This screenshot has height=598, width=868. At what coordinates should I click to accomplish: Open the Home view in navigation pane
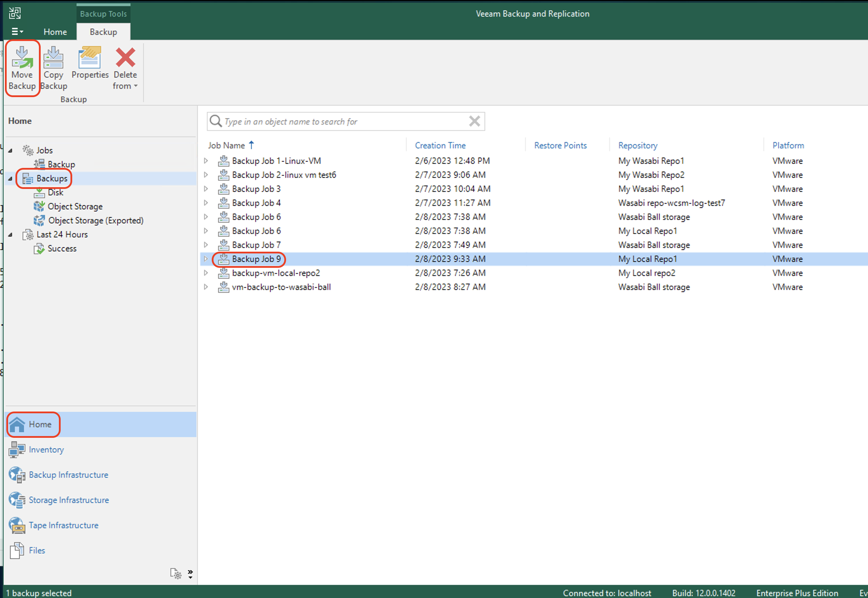pos(100,424)
